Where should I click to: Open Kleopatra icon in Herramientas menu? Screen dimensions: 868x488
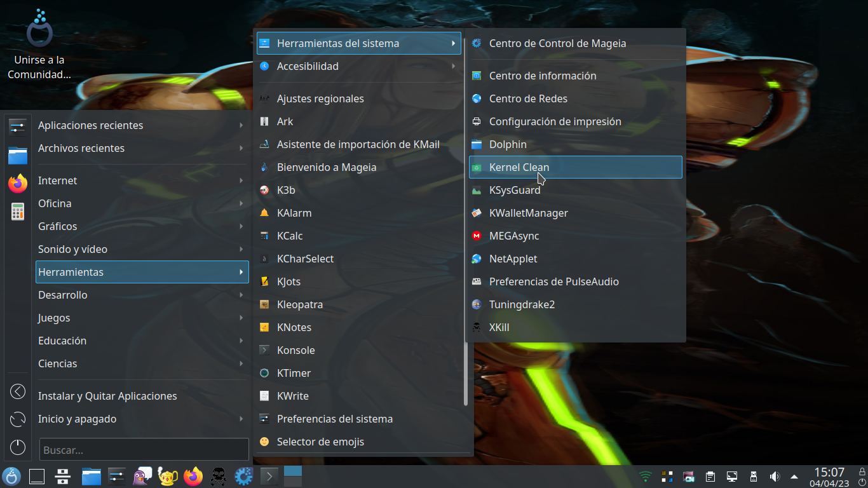[264, 304]
